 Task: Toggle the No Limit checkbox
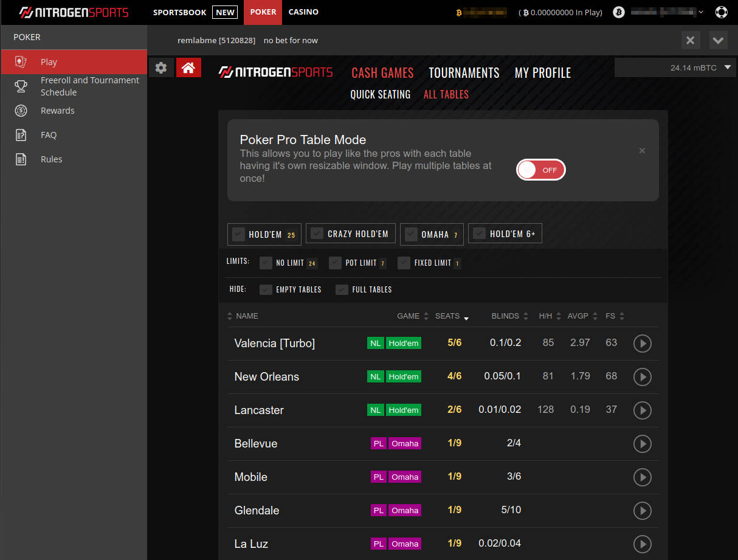coord(266,263)
